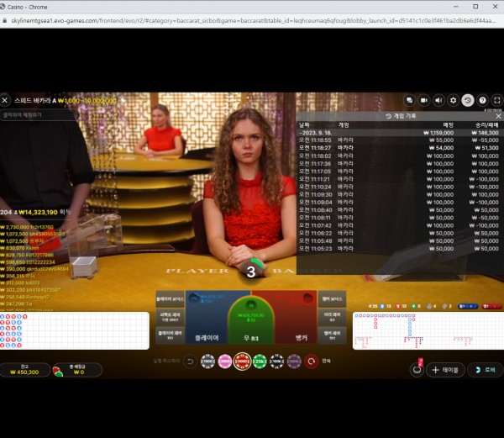Select the 1000 chip
The image size is (504, 438).
click(x=207, y=361)
